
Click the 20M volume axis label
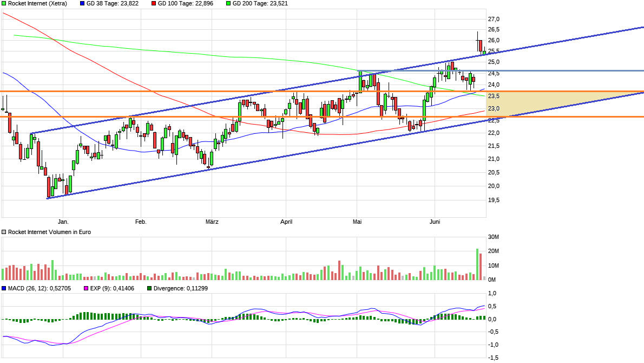tap(493, 251)
